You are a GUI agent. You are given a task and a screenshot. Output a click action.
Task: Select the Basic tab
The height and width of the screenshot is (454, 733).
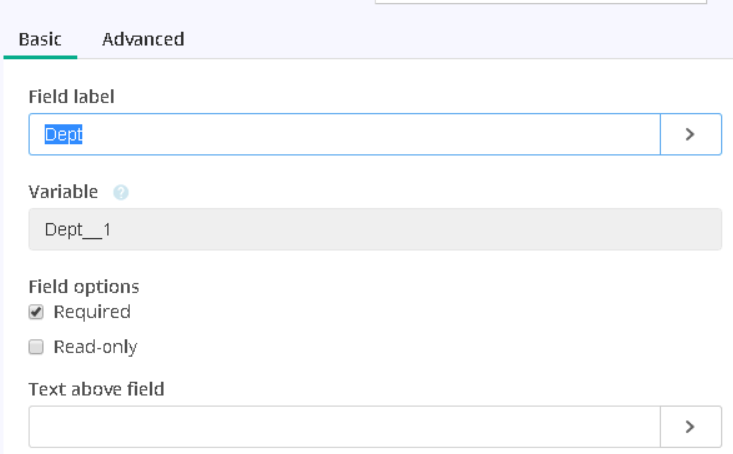[40, 39]
